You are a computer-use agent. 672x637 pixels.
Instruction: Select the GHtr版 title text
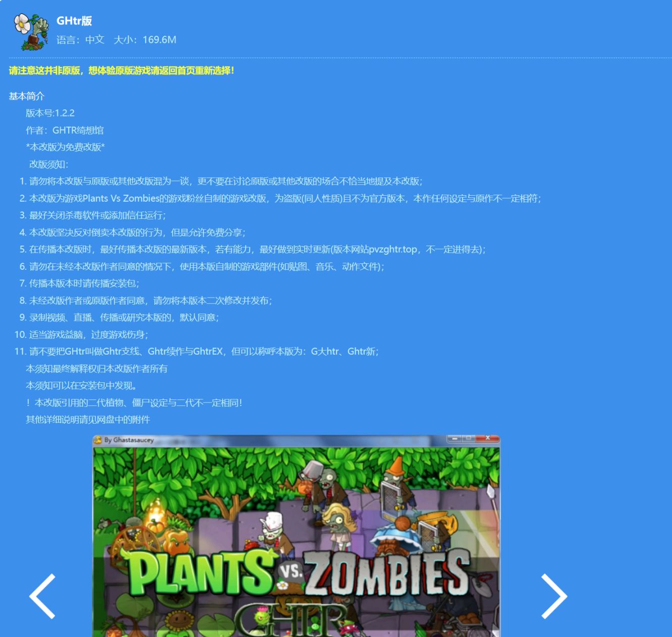pyautogui.click(x=74, y=21)
